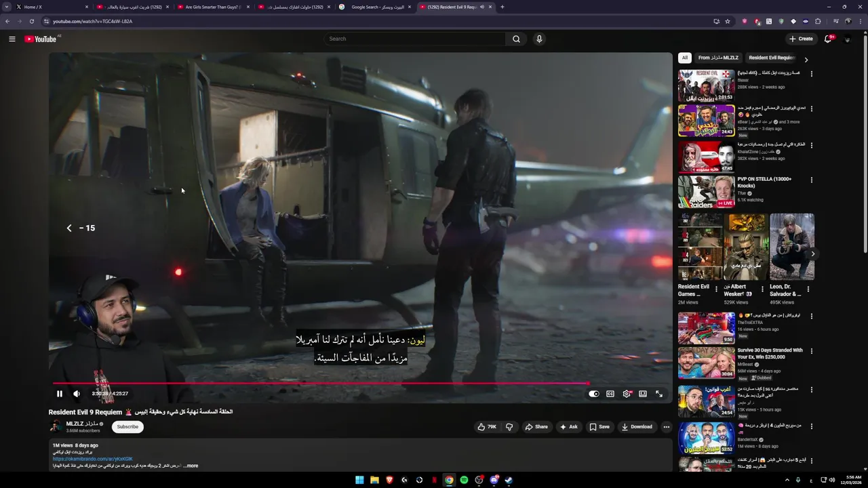Open options for Survive 30 Days video

[812, 351]
